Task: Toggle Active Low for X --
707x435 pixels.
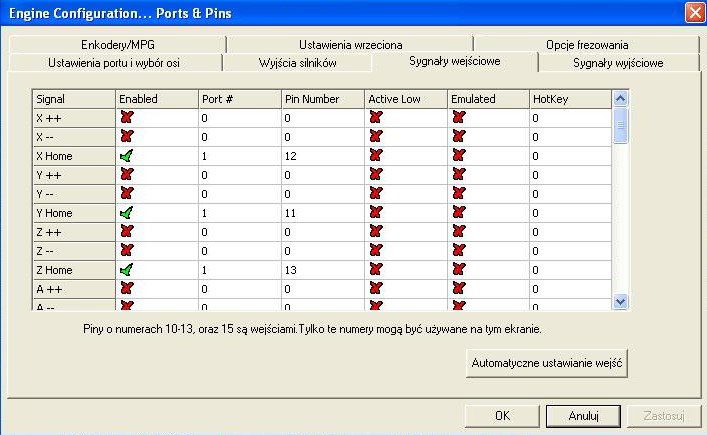Action: (x=376, y=136)
